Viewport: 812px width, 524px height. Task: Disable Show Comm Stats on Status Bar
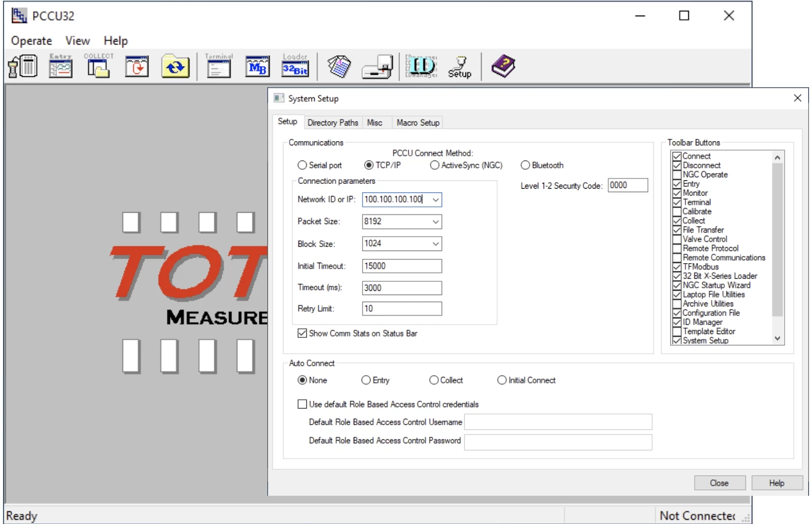302,333
